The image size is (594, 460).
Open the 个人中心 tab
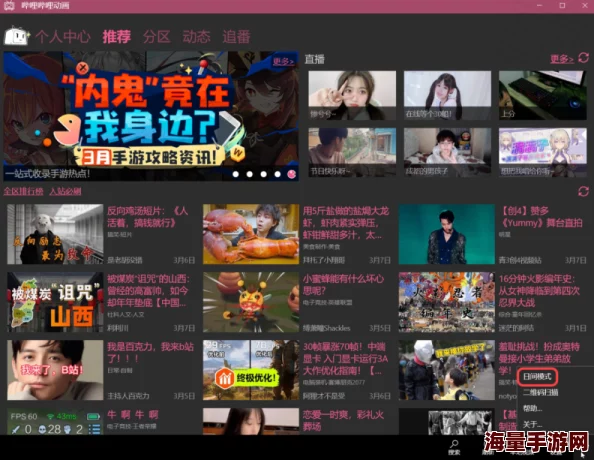pyautogui.click(x=63, y=37)
